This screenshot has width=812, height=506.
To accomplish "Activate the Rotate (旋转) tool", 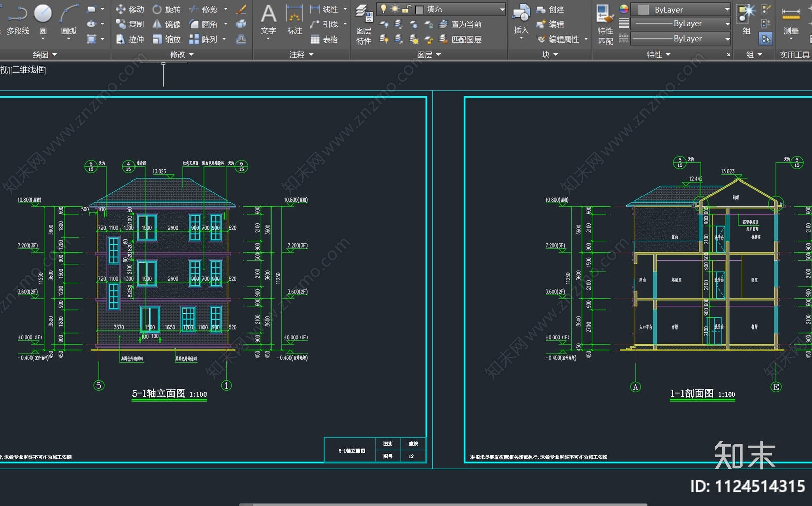I will [x=166, y=9].
